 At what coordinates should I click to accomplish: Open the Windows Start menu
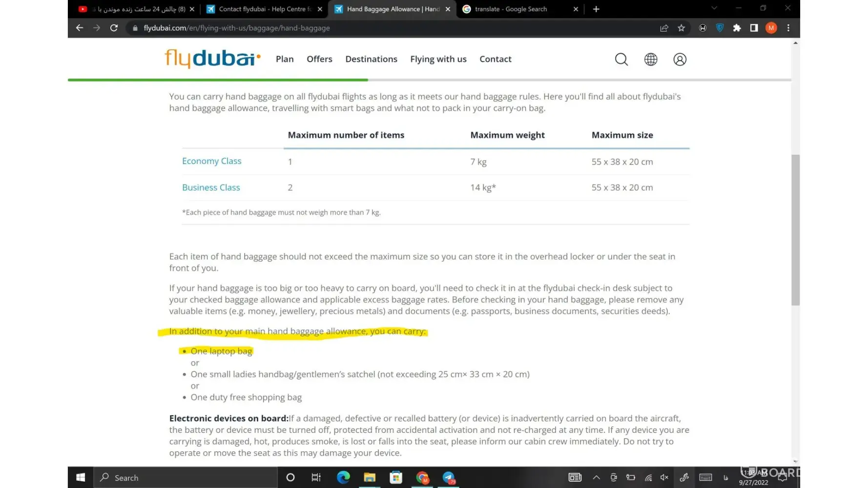pyautogui.click(x=81, y=477)
